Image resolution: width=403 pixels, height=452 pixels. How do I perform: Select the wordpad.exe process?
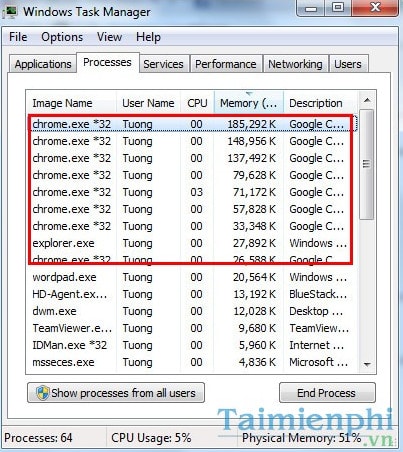click(192, 277)
